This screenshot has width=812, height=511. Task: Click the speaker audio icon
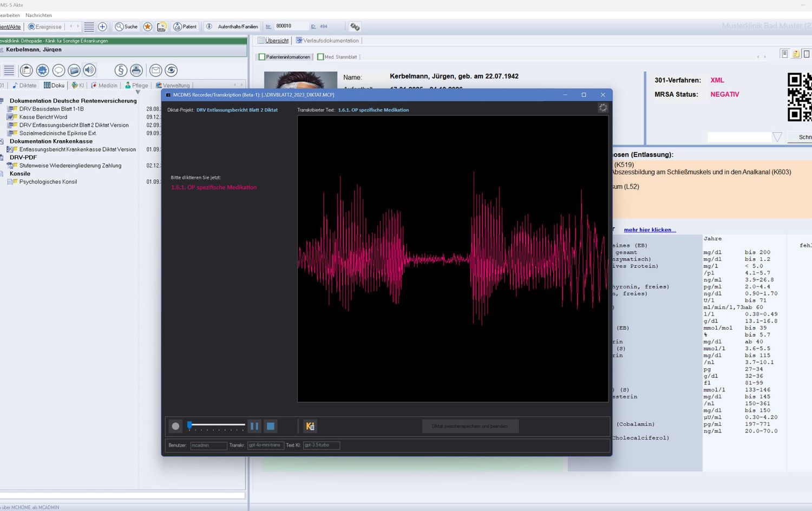(90, 70)
